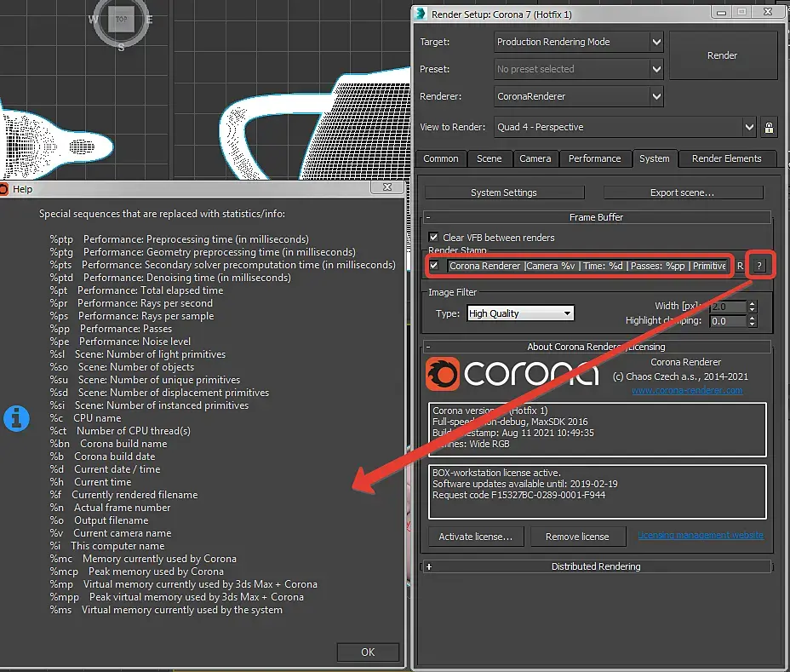This screenshot has height=672, width=790.
Task: Open the Target dropdown (Production Rendering Mode)
Action: click(578, 42)
